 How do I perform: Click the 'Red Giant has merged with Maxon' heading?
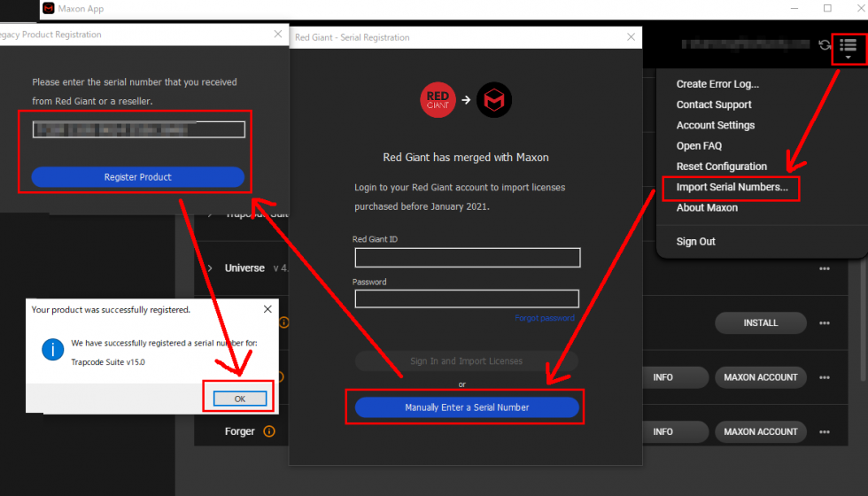point(466,158)
